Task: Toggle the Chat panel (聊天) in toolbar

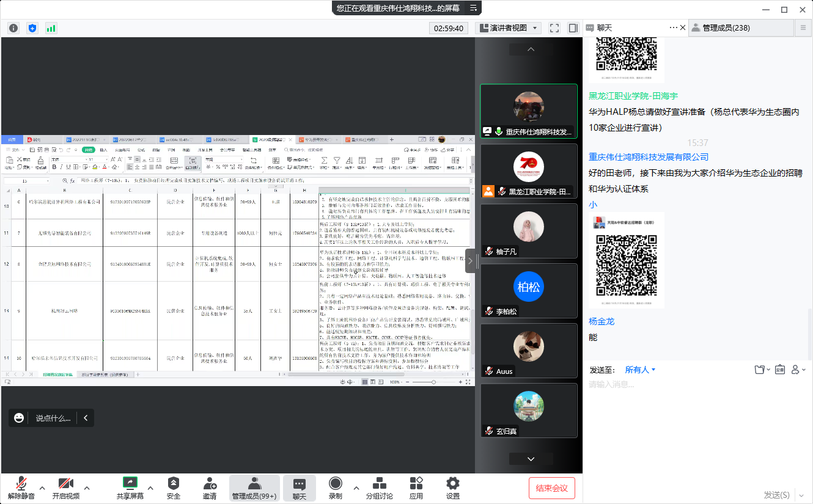Action: tap(299, 488)
